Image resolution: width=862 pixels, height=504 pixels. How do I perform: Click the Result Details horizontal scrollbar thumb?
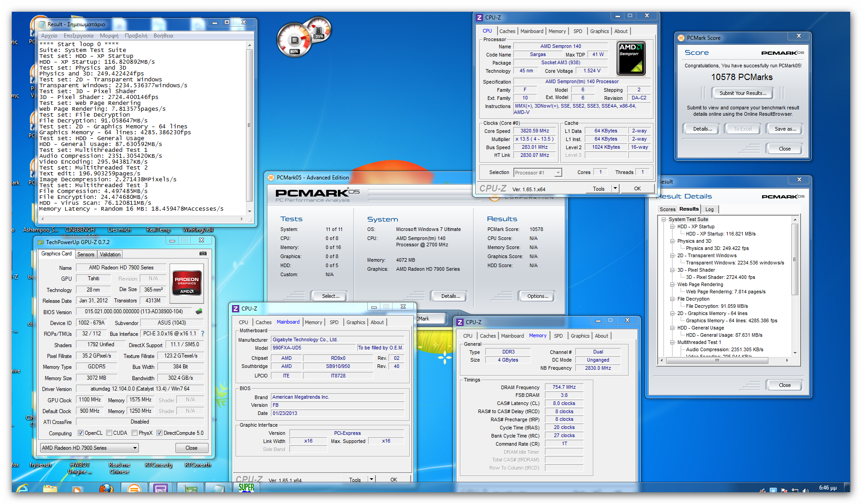[x=717, y=360]
